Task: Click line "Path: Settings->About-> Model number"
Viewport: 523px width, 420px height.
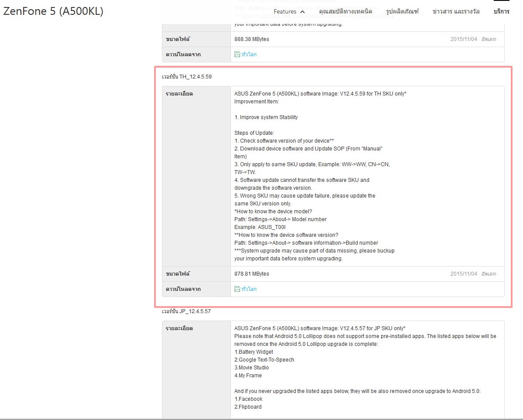Action: 280,219
